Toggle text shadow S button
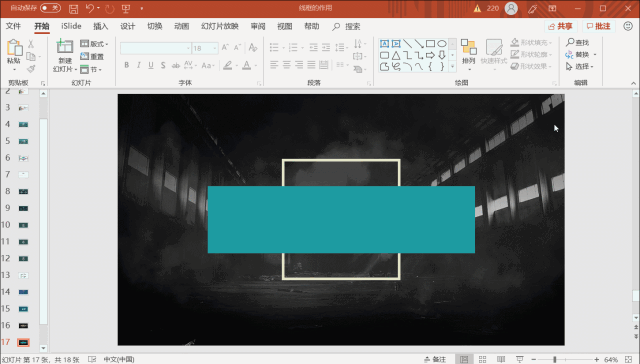 click(163, 65)
